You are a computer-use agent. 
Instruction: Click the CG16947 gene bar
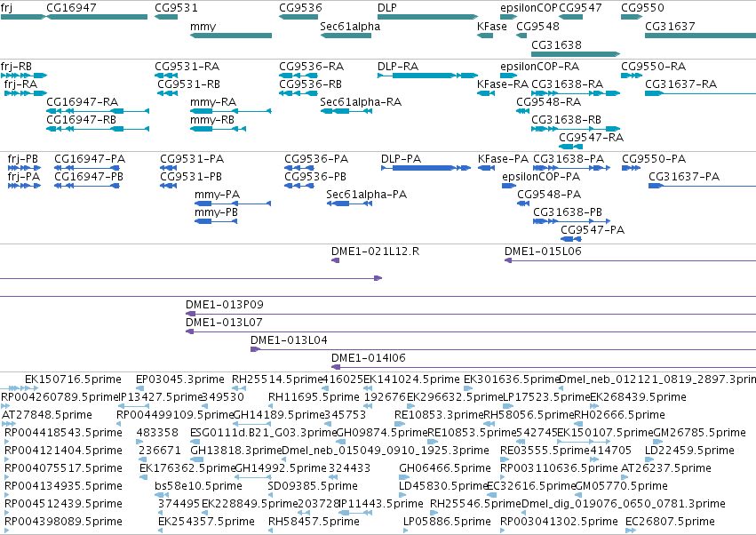pyautogui.click(x=97, y=17)
